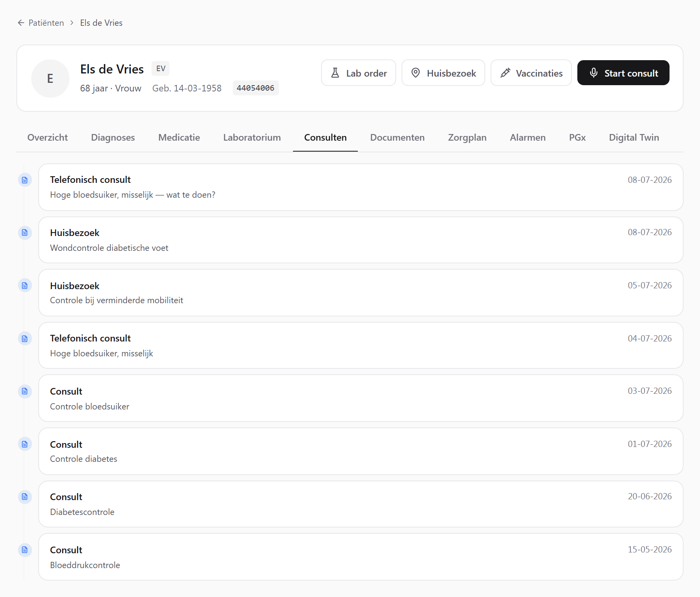Click the patient number 44054006
The image size is (700, 597).
tap(255, 88)
